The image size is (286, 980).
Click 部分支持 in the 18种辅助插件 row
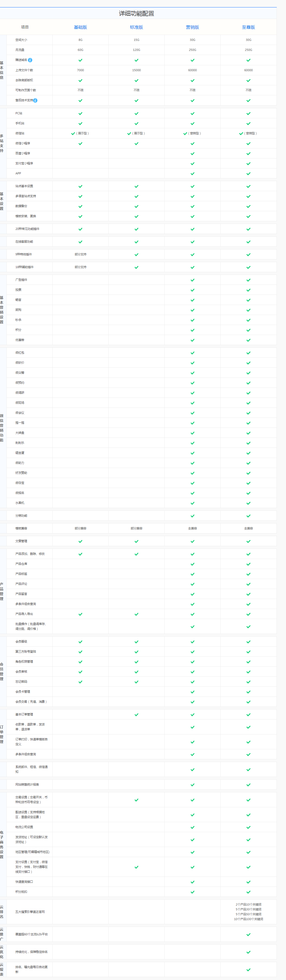tap(80, 267)
